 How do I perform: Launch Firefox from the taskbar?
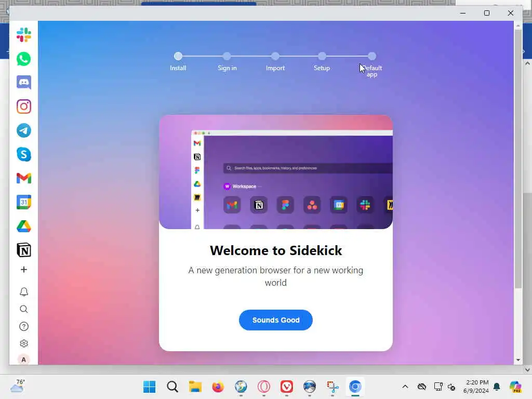218,387
